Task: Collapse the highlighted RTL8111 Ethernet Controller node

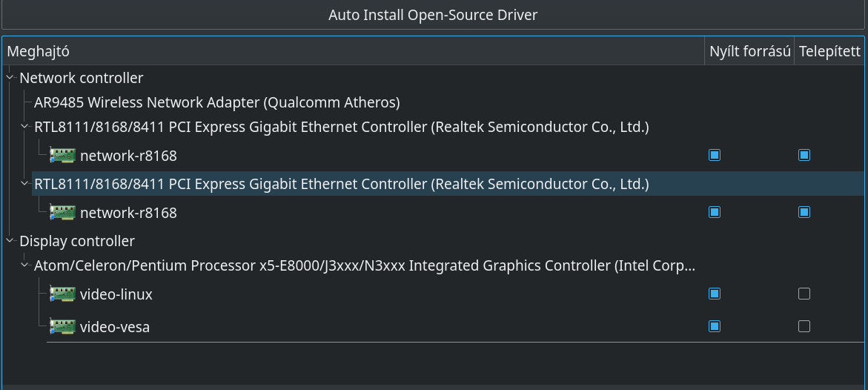Action: click(24, 183)
